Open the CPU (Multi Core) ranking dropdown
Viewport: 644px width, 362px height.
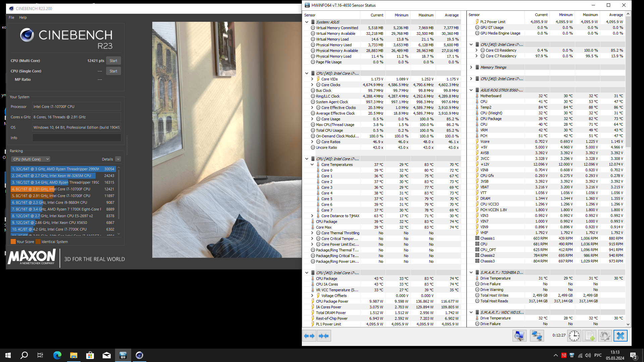(x=31, y=159)
